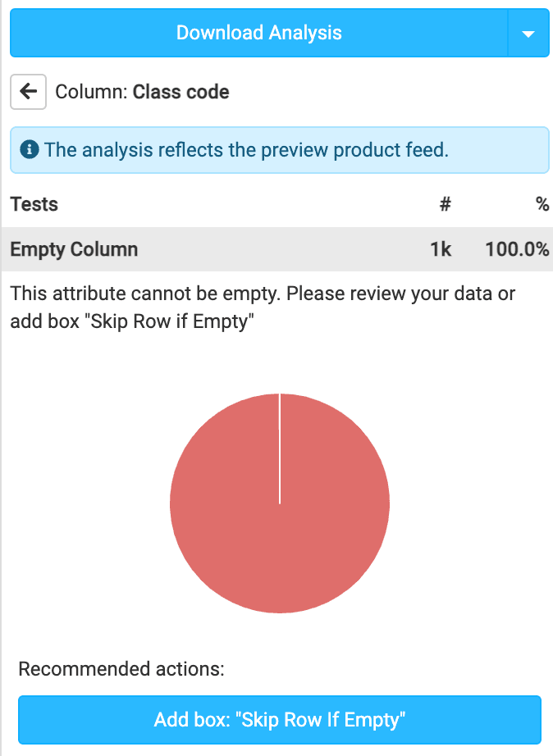Click the preview product feed notice text

[246, 150]
